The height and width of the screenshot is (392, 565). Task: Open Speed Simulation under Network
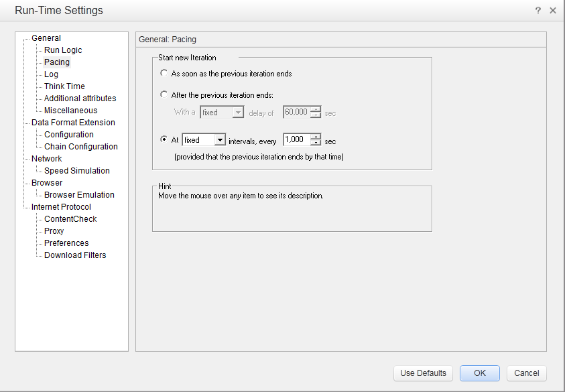[76, 171]
